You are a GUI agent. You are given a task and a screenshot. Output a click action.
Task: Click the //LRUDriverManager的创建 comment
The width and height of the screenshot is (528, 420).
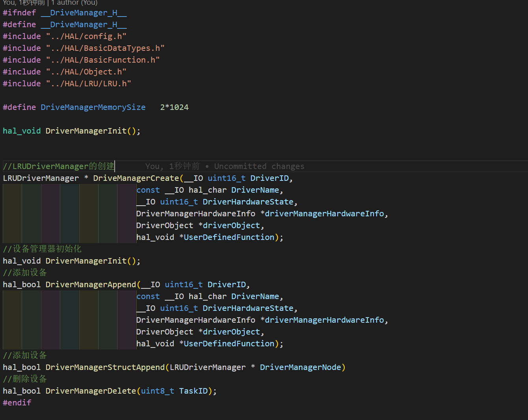pos(59,166)
